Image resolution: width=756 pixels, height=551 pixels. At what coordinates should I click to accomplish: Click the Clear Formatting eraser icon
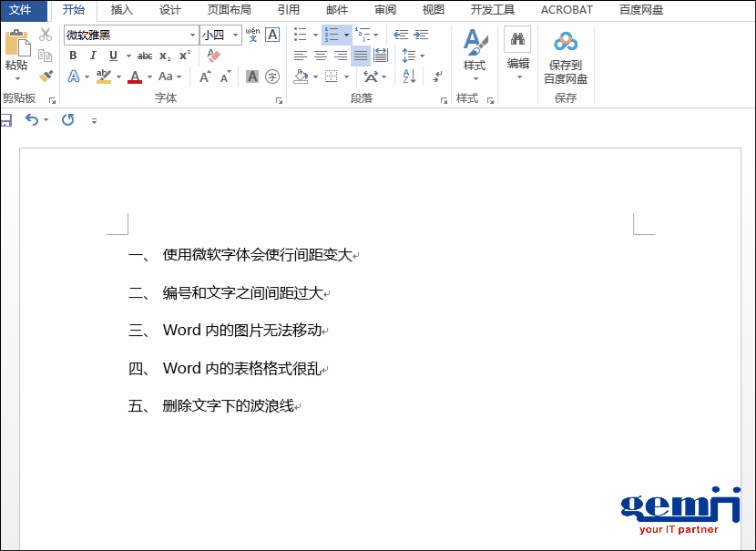[214, 56]
